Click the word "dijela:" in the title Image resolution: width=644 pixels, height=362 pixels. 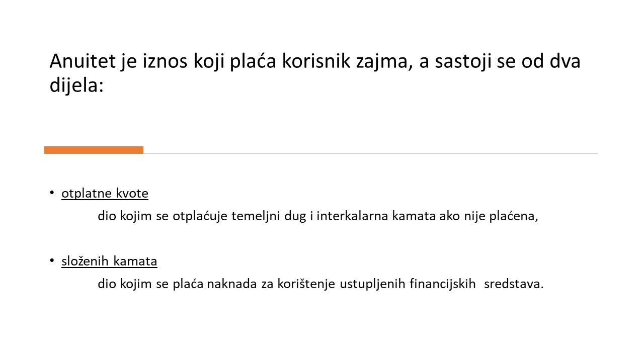(76, 85)
